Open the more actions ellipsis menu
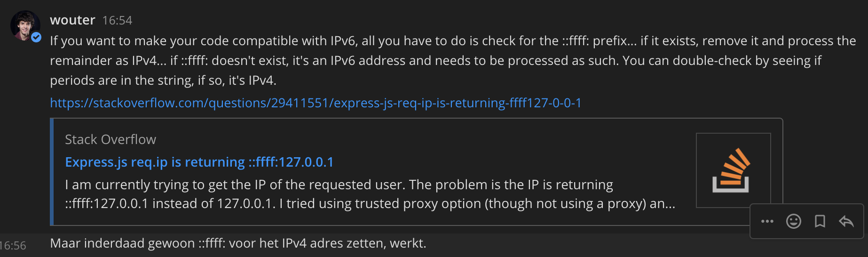Screen dimensions: 868x257 (767, 221)
